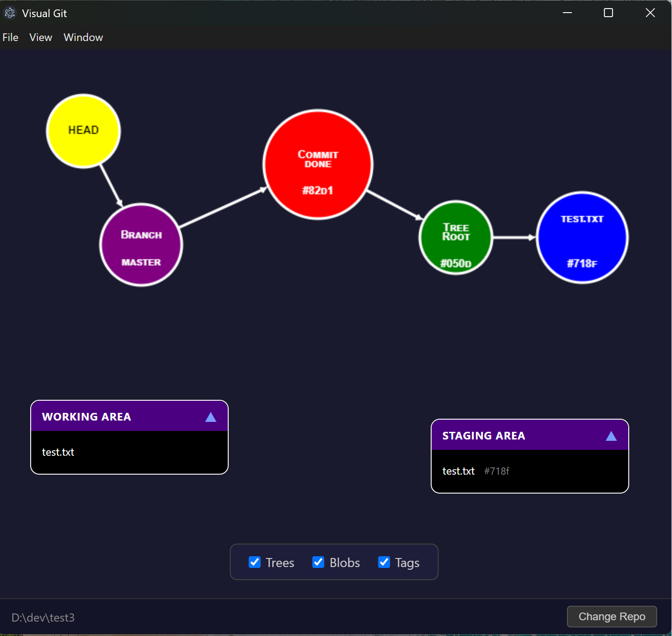Open the View menu

tap(40, 37)
